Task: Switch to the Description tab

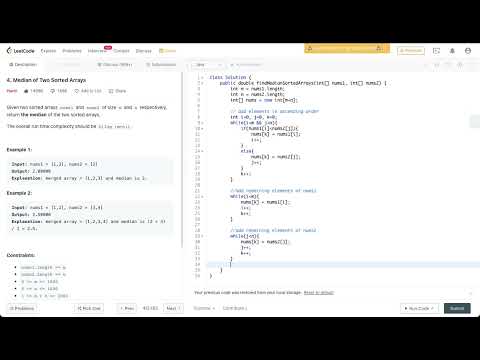Action: coord(23,64)
